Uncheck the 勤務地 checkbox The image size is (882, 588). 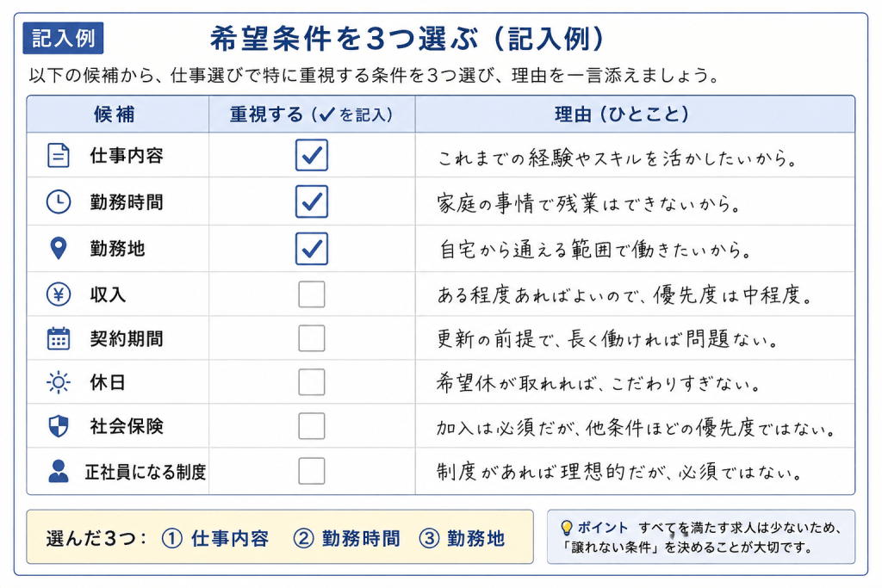pos(312,249)
